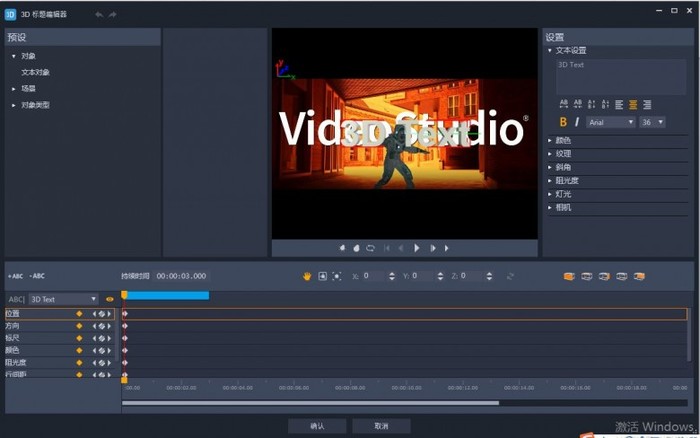Choose the fifth camera view icon
Screen dimensions: 700x438
[639, 276]
